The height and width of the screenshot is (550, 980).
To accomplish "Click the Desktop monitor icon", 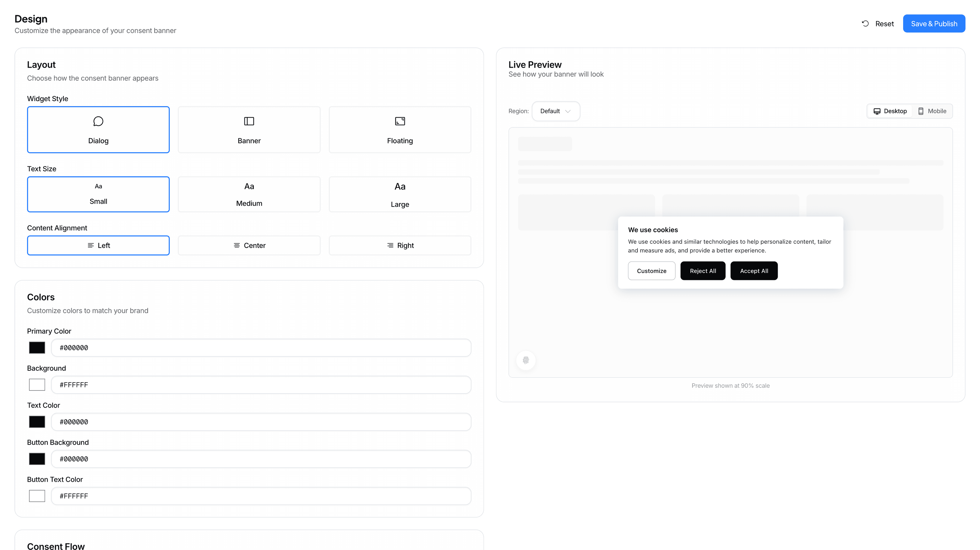I will tap(877, 111).
